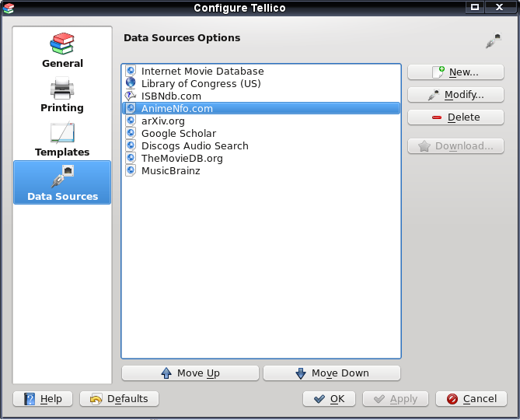Click the ISBNdb.com source icon
The image size is (520, 420).
coord(131,96)
